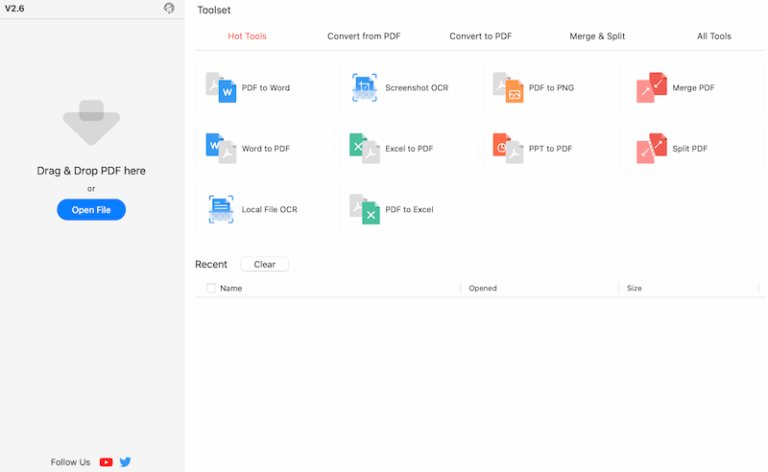Click the "PDF to Excel" label
Screen dimensions: 768x472
[409, 210]
